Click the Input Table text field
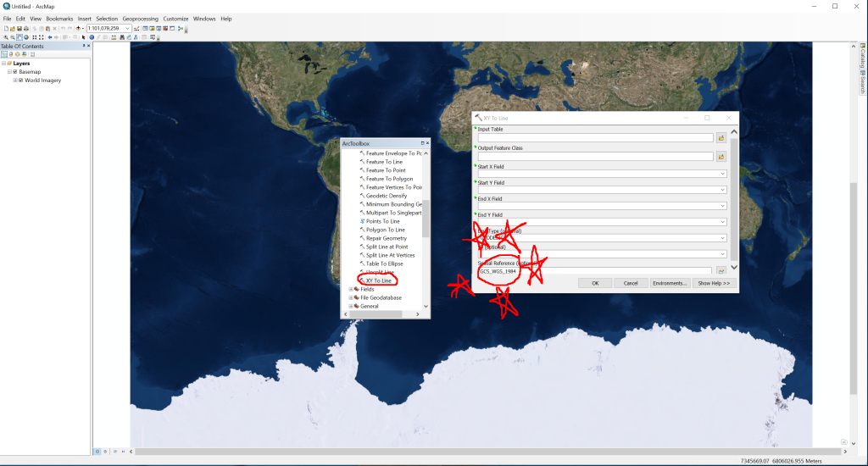Image resolution: width=868 pixels, height=466 pixels. point(596,138)
